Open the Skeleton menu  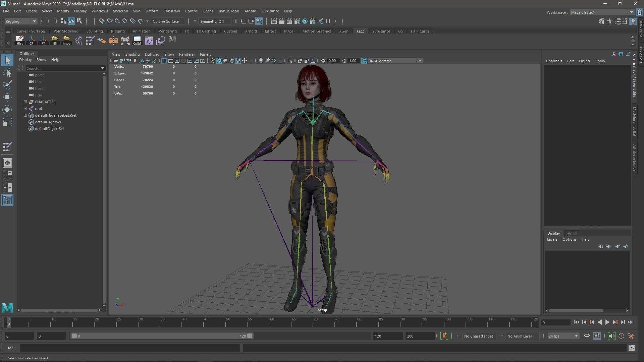(120, 11)
